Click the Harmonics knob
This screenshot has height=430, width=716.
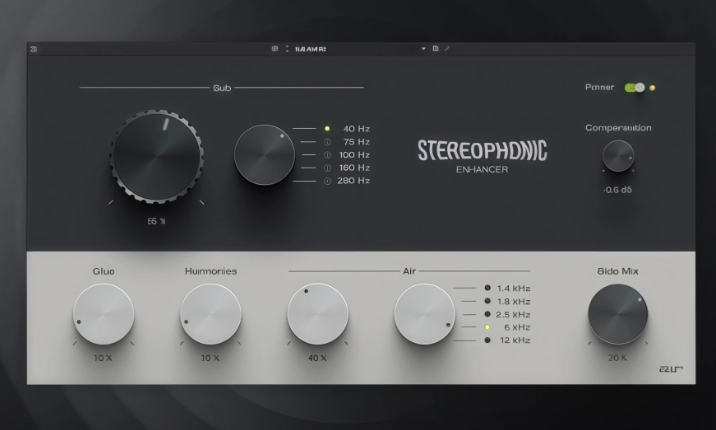click(x=211, y=314)
